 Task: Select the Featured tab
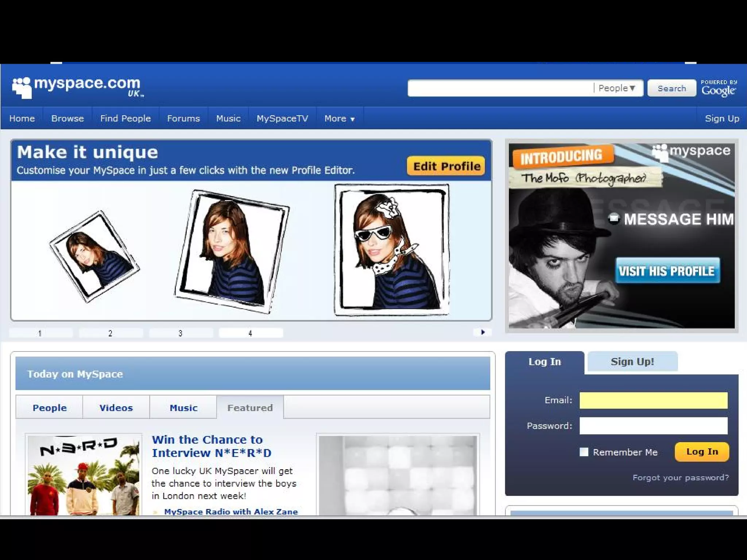(x=250, y=407)
